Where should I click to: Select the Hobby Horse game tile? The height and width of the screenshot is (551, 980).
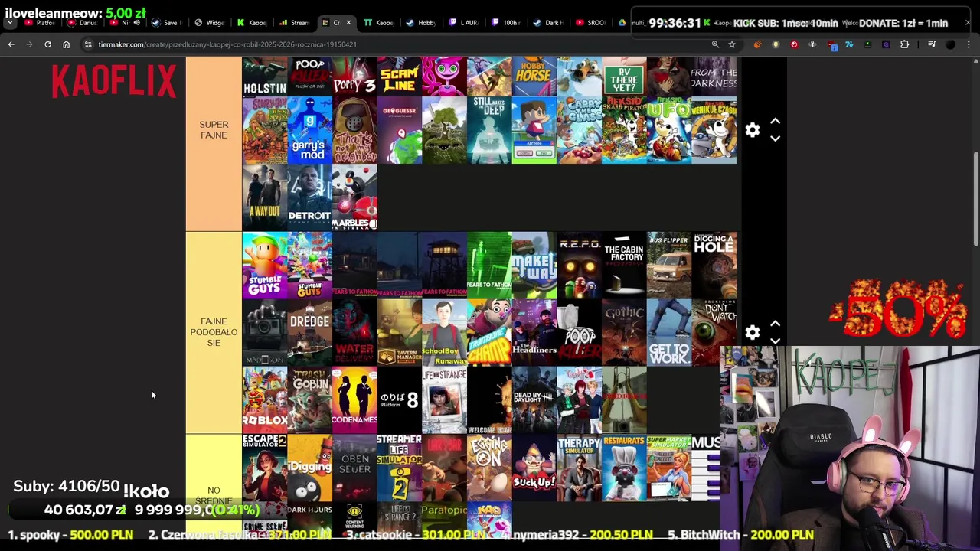point(534,77)
